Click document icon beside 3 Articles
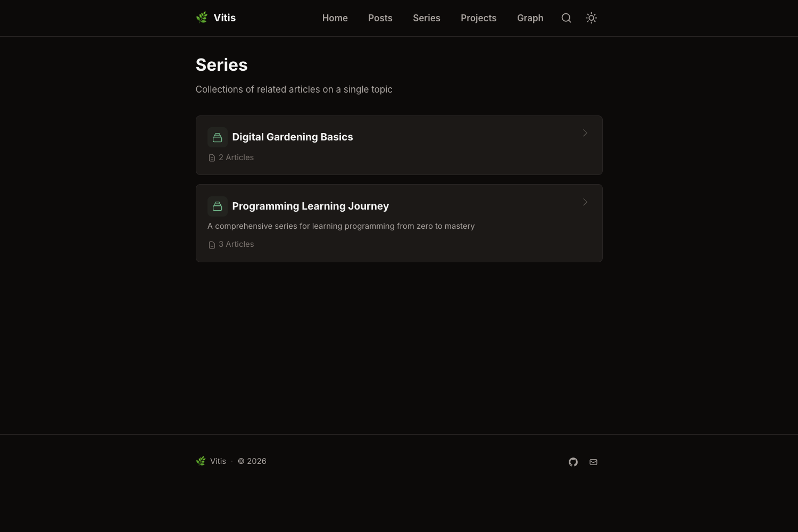 click(212, 245)
